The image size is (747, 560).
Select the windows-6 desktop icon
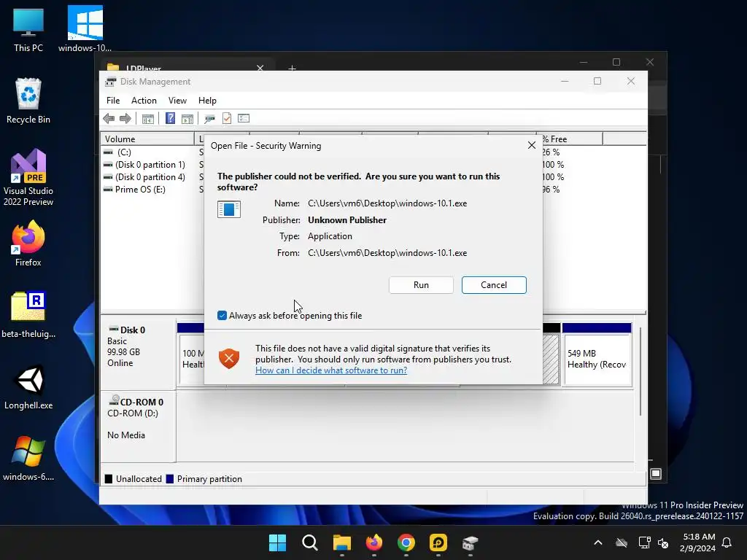coord(28,458)
